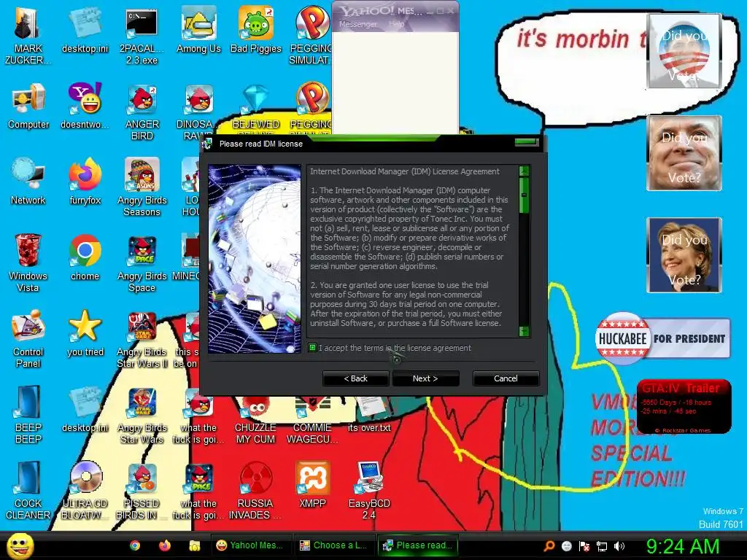Screen dimensions: 747x560
Task: Open the Help menu in Yahoo! Messenger
Action: tap(396, 24)
